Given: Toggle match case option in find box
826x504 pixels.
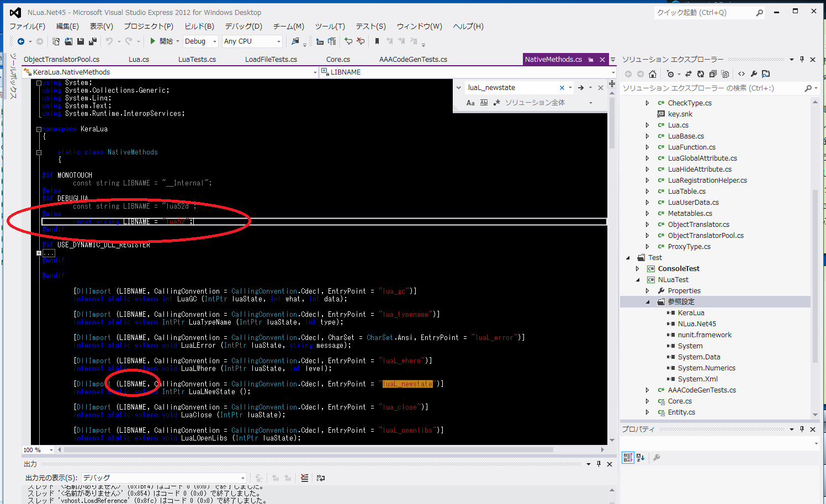Looking at the screenshot, I should pos(470,103).
